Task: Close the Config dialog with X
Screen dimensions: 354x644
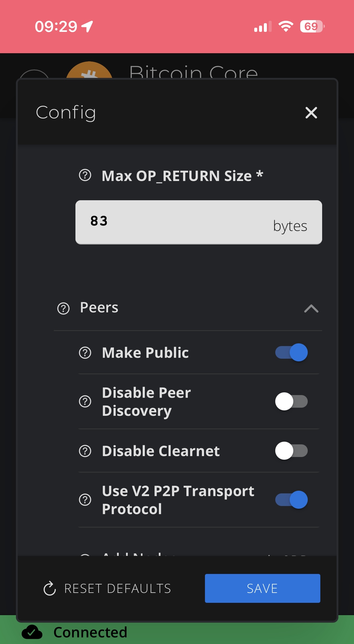Action: (x=311, y=113)
